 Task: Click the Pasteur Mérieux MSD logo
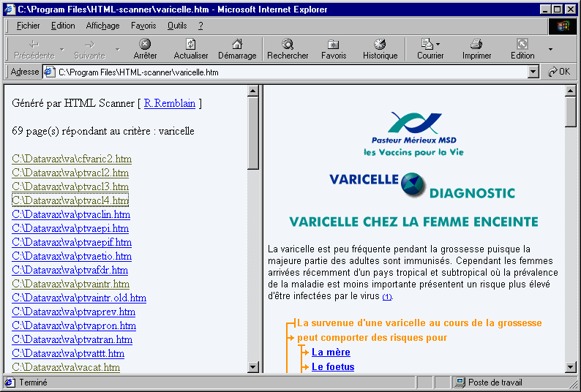[x=413, y=134]
